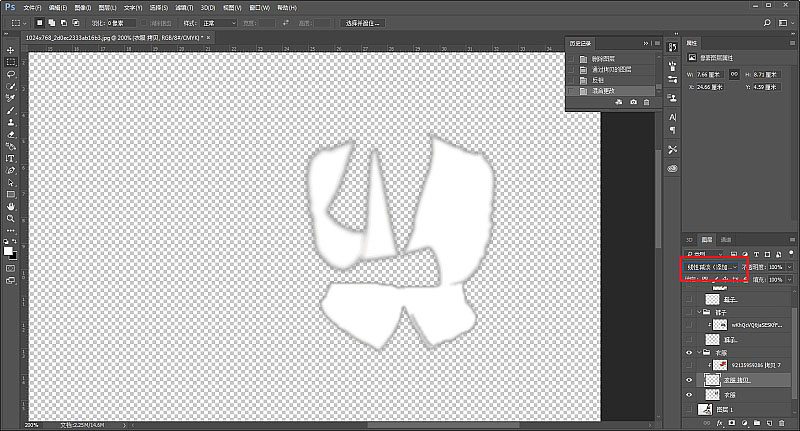Select the 反相 history state
Viewport: 800px width, 431px height.
click(611, 80)
